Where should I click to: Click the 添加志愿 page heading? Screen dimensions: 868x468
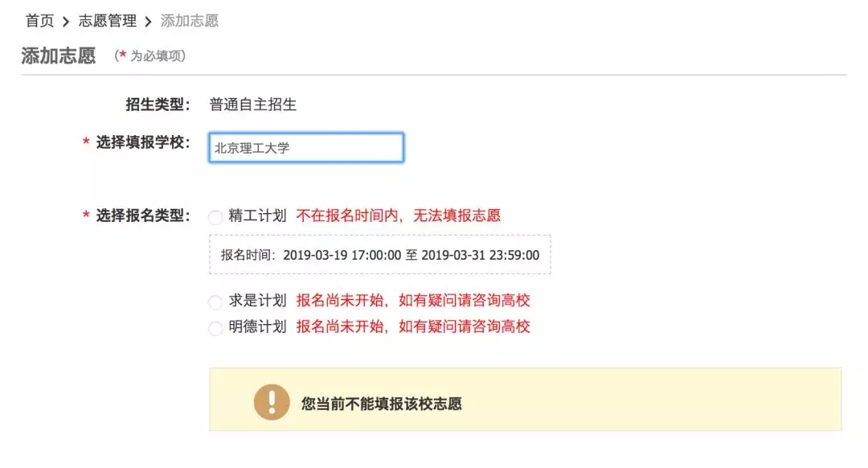59,55
